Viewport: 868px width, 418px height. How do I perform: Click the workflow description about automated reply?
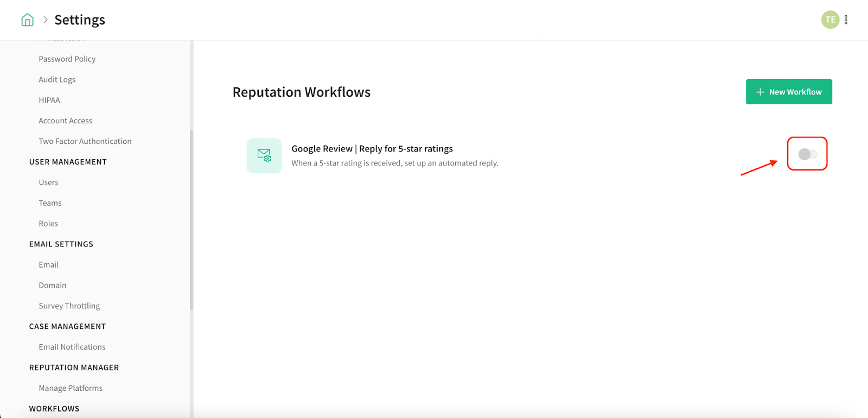pos(395,163)
